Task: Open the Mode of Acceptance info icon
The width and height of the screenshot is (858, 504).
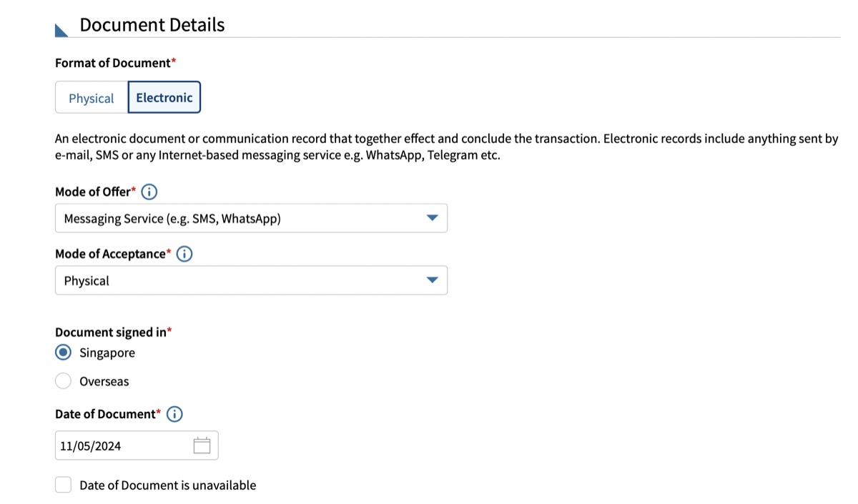Action: 184,254
